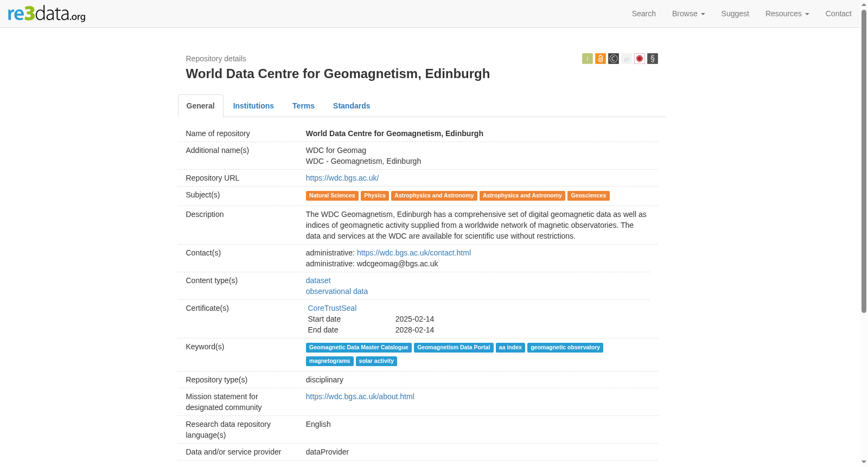Click 'WDC - Geomagnetism, Edinburgh' additional name
868x467 pixels.
(x=363, y=161)
